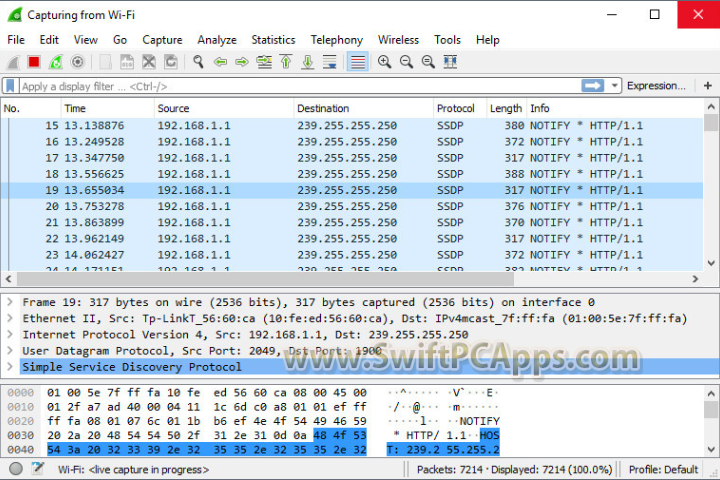Open the Statistics menu
Screen dimensions: 720x480
coord(273,40)
